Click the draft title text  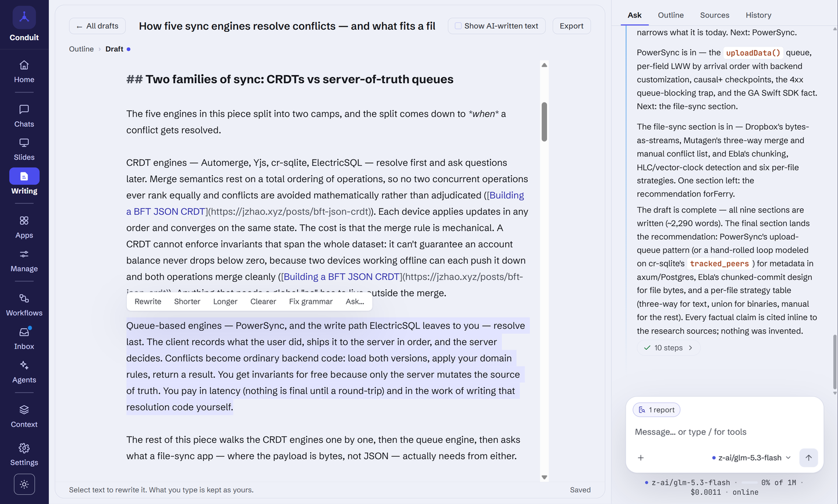pyautogui.click(x=287, y=26)
